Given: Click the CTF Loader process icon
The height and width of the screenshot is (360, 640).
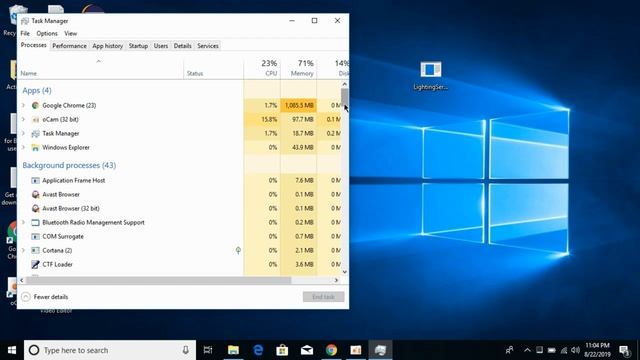Looking at the screenshot, I should [x=36, y=264].
